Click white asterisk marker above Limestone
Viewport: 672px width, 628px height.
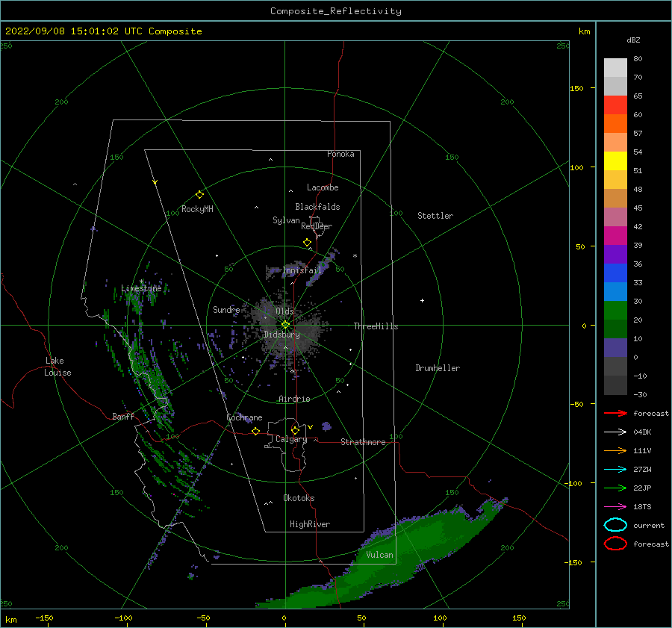[141, 282]
